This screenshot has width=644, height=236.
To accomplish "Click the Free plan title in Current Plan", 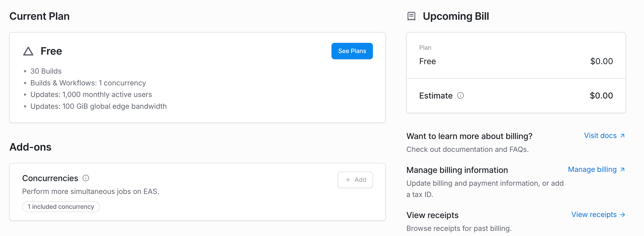I will coord(51,51).
